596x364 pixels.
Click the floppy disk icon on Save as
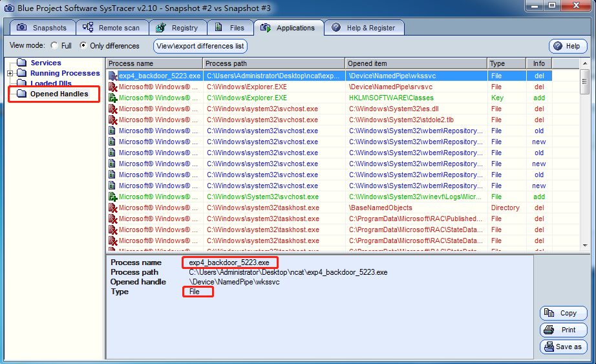(x=549, y=346)
